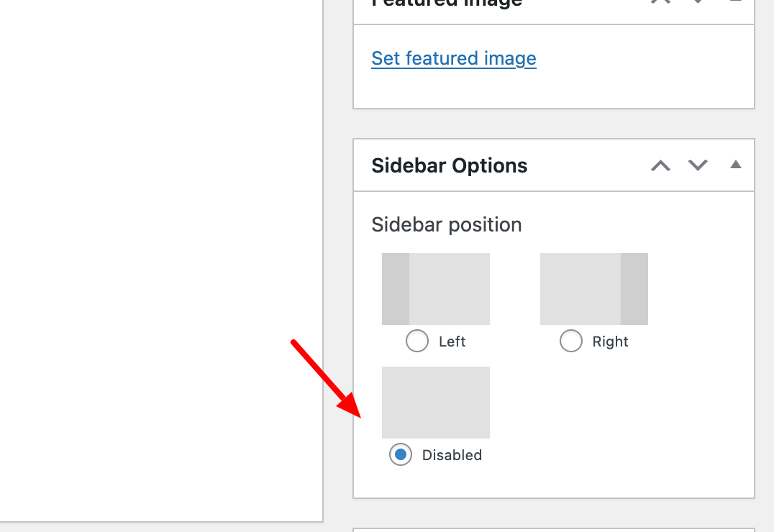Click the Sidebar Options panel title

click(x=450, y=166)
